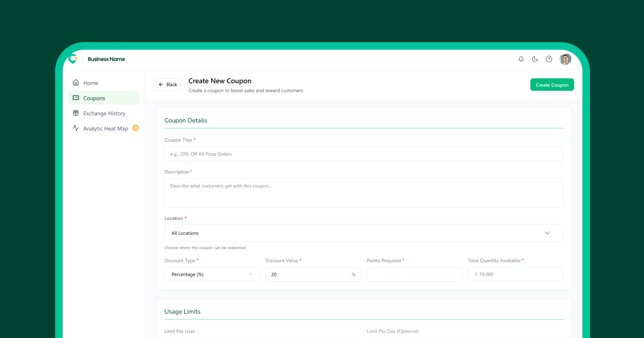Click the Business Name text

coord(106,59)
